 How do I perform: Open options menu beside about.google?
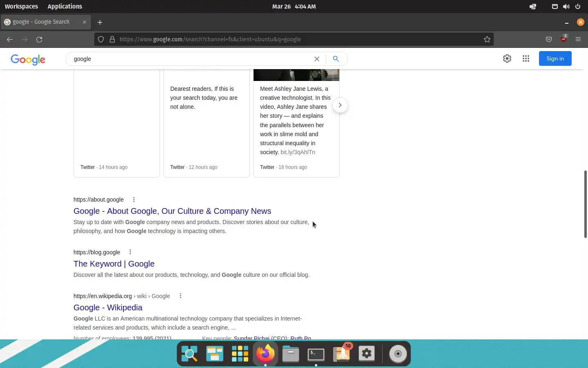134,200
